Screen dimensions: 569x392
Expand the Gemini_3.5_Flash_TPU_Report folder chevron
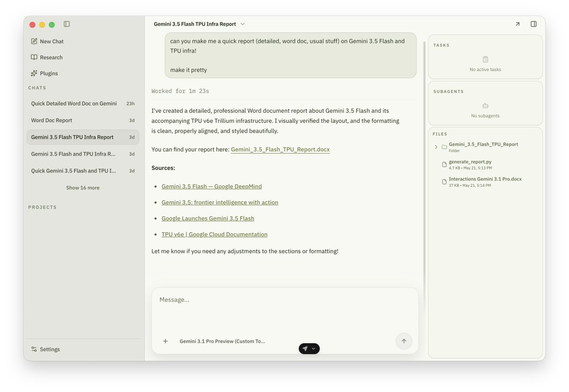436,147
